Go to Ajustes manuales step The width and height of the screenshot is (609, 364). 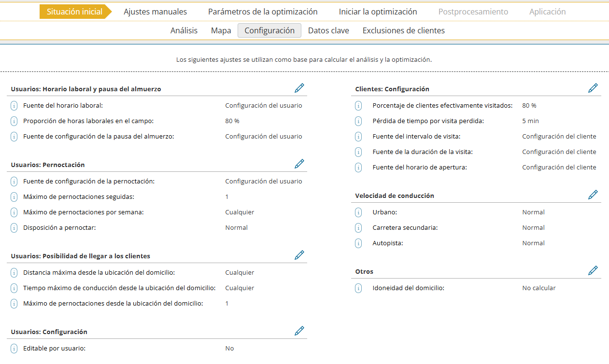pyautogui.click(x=155, y=12)
